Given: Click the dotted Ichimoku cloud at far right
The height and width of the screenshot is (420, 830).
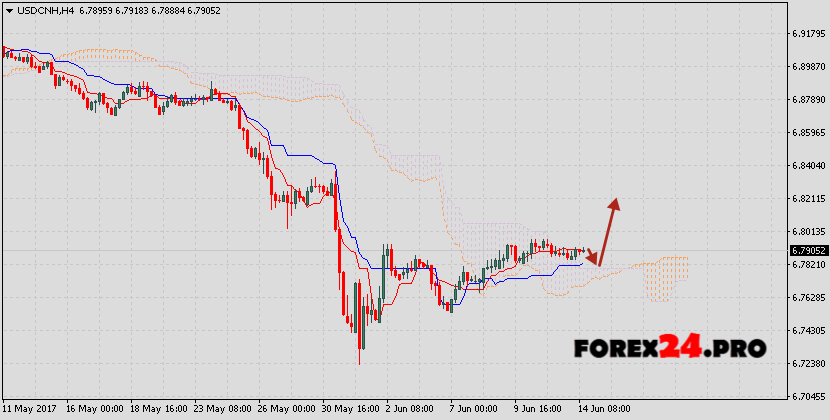Looking at the screenshot, I should point(666,277).
